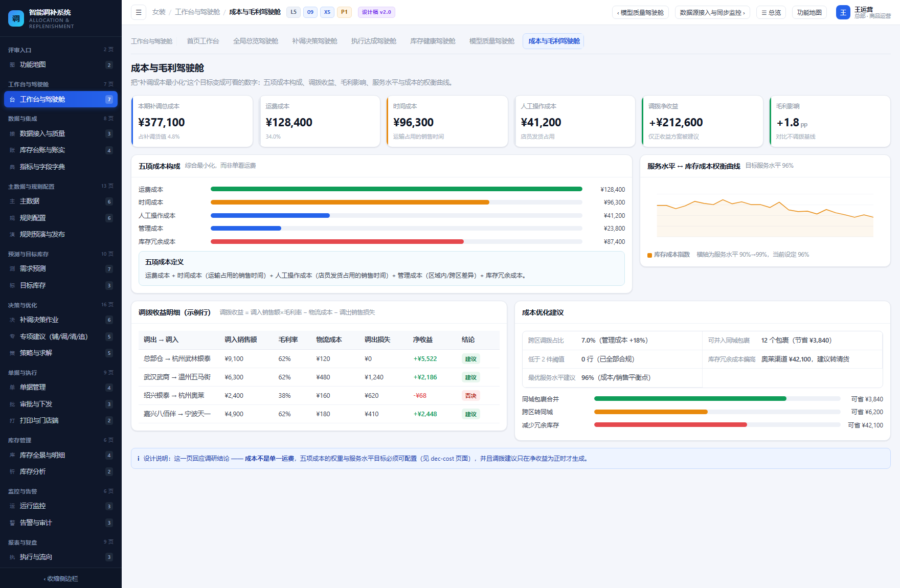This screenshot has width=900, height=588.
Task: Open 总览 button in top bar
Action: [x=771, y=12]
